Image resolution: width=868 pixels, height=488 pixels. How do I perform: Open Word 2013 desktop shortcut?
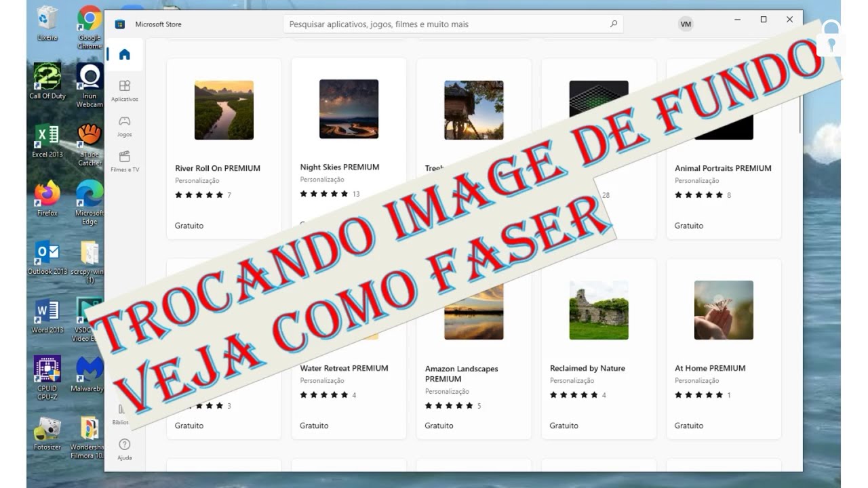[47, 317]
